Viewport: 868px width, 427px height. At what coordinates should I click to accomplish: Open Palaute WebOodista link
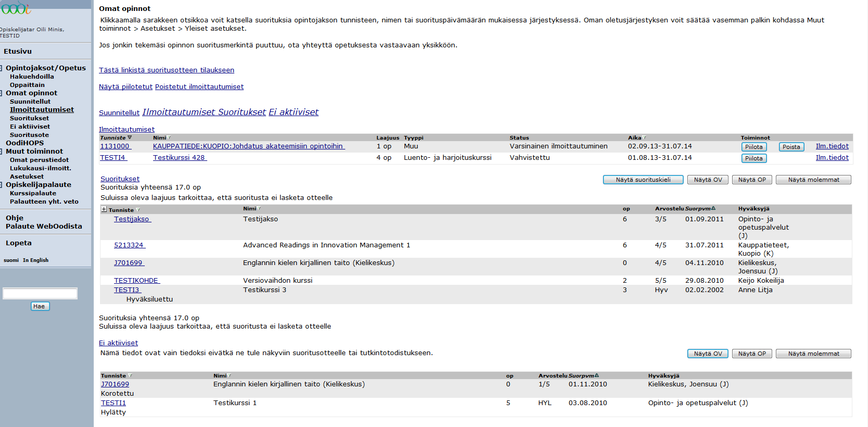pyautogui.click(x=44, y=226)
